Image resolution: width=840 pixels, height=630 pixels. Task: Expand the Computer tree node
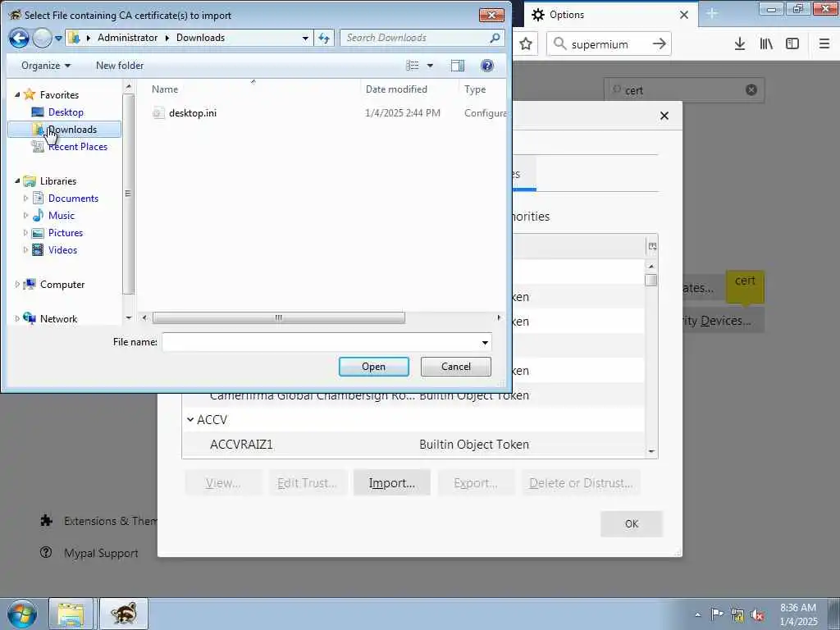point(17,285)
